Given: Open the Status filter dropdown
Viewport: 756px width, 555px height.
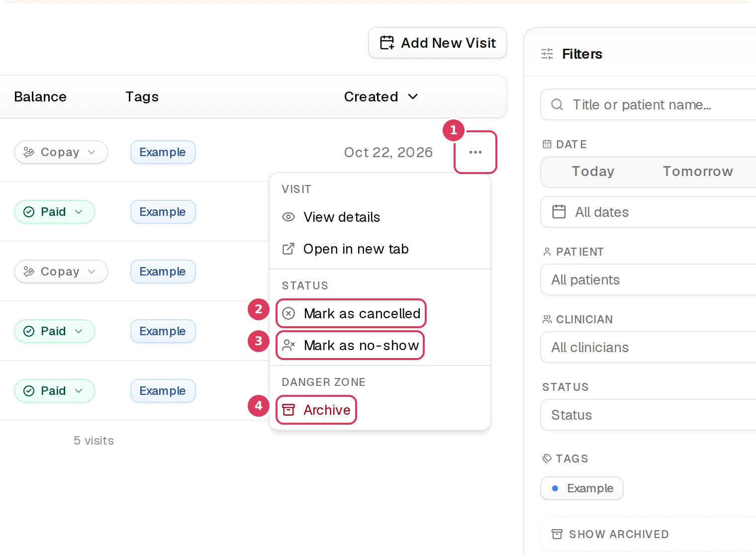Looking at the screenshot, I should 648,415.
